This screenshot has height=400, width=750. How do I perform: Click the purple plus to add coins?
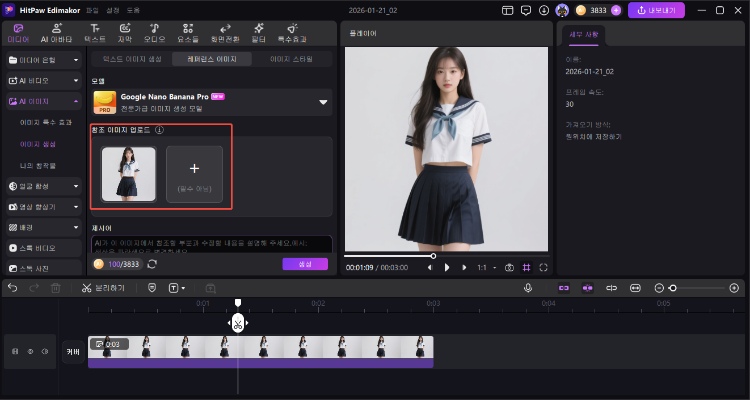click(616, 10)
